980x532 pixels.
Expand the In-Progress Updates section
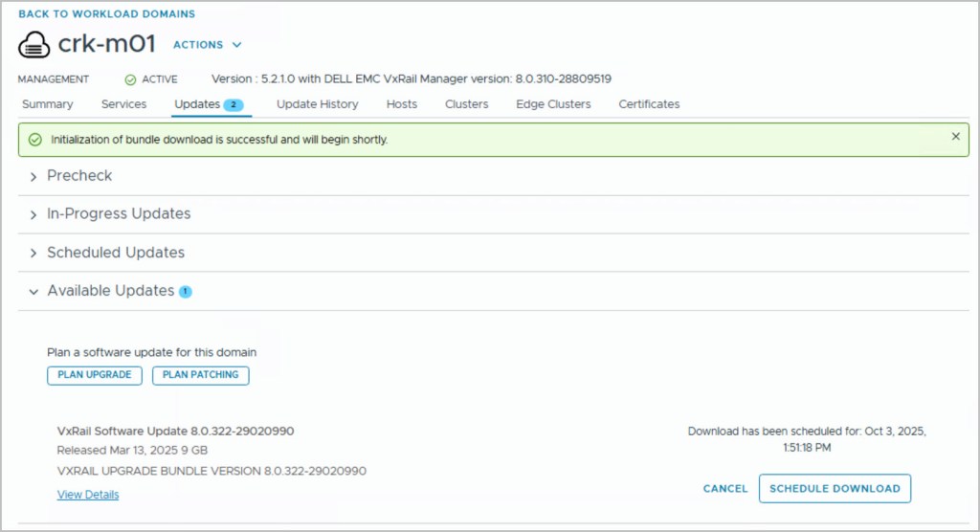118,214
